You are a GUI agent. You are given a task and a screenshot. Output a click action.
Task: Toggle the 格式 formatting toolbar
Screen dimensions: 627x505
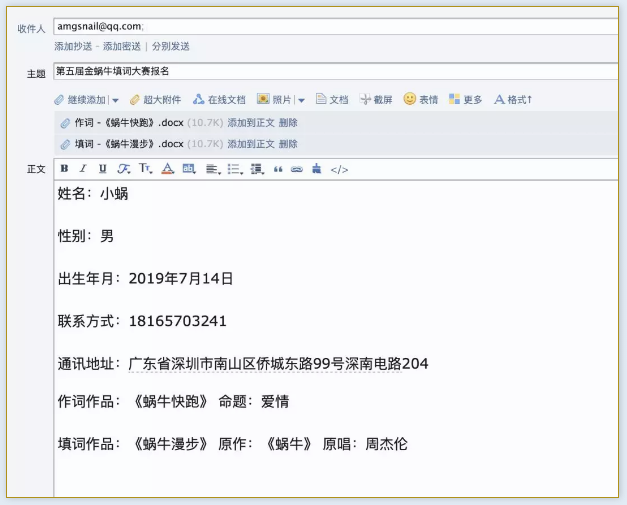[x=513, y=100]
